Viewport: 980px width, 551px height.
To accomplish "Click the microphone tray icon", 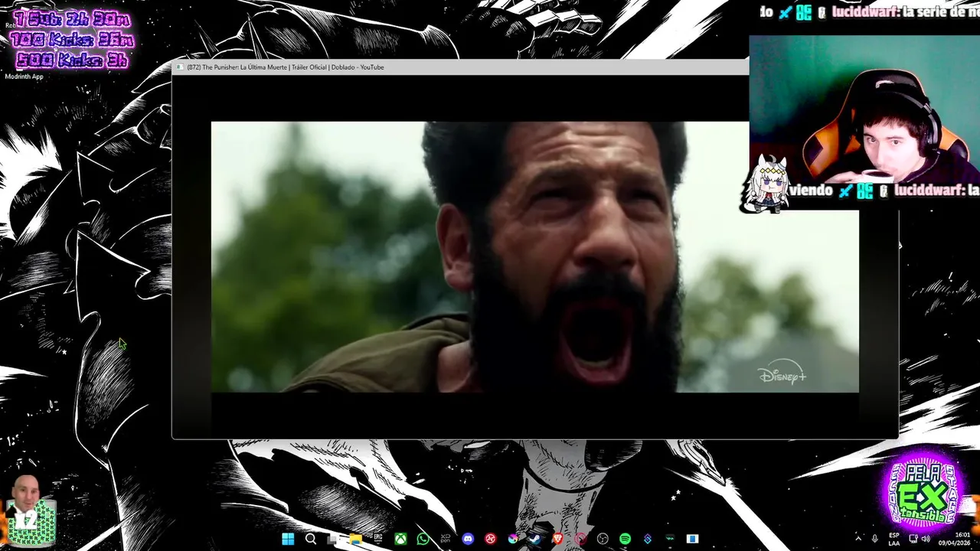I will pos(874,539).
